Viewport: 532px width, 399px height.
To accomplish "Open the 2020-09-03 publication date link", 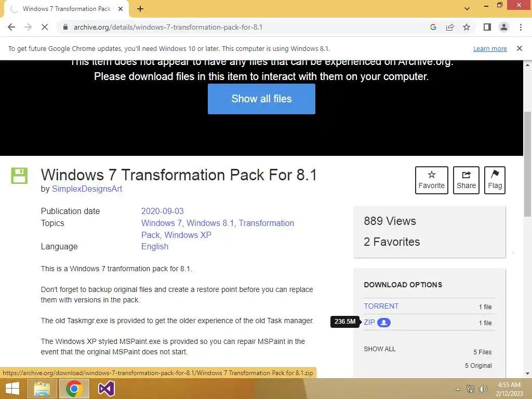I will (162, 211).
